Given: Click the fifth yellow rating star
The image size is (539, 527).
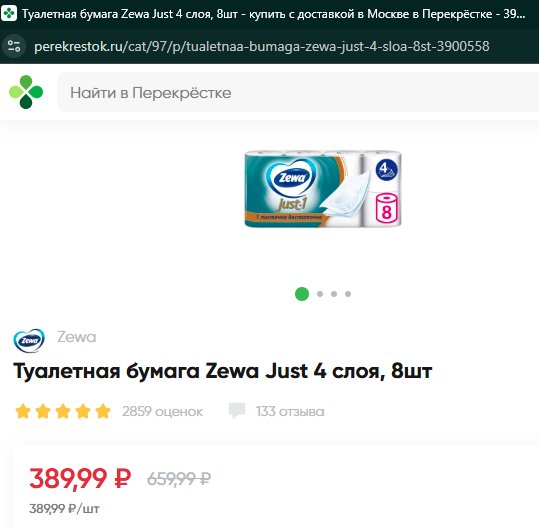Looking at the screenshot, I should pos(103,411).
